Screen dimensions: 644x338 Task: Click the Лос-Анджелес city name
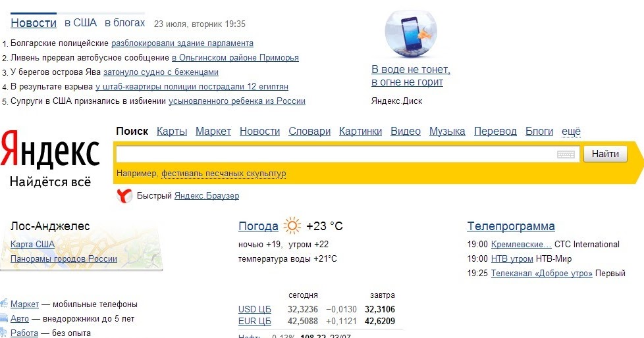[50, 226]
